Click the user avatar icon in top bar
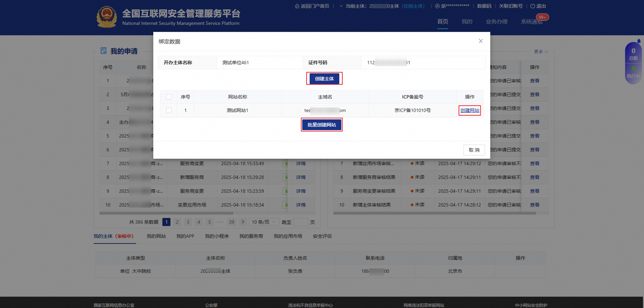Screen dimensions: 644x308 (x=437, y=6)
